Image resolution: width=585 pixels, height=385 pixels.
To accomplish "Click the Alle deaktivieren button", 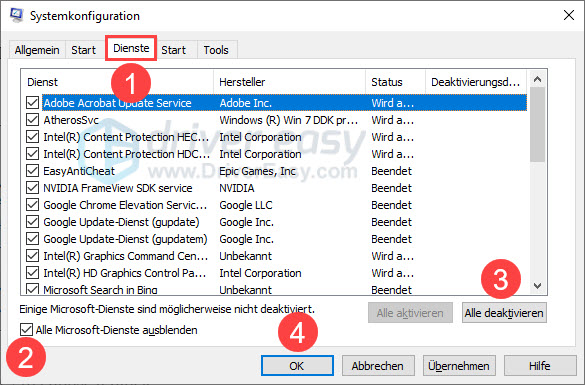I will click(x=504, y=313).
